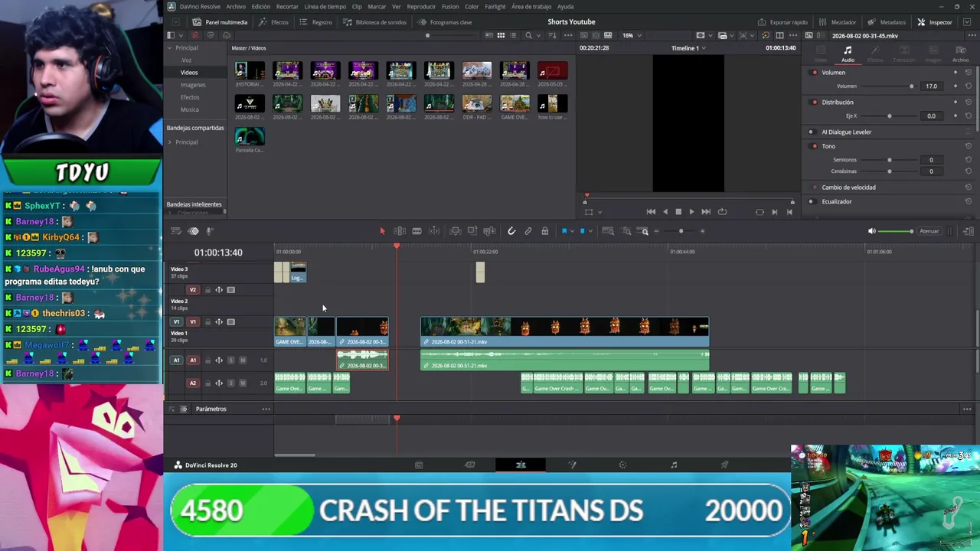The image size is (980, 551).
Task: Toggle the Distribución enable switch
Action: tap(815, 103)
